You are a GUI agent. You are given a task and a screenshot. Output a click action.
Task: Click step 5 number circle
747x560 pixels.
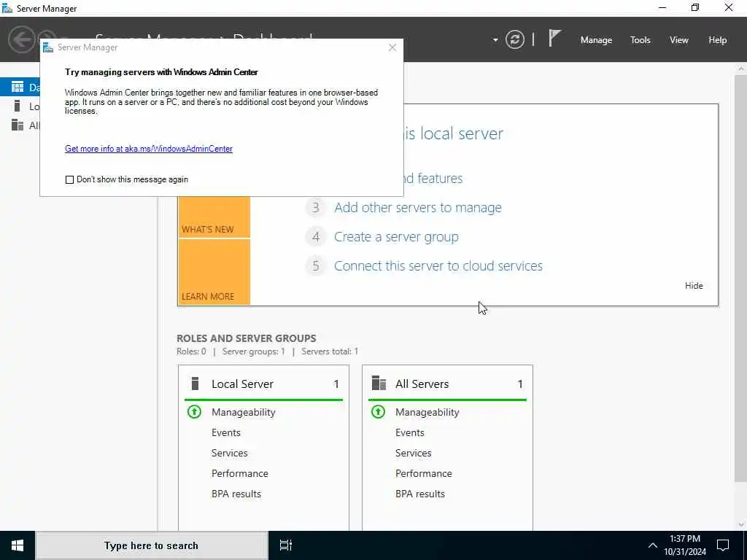[x=315, y=265]
